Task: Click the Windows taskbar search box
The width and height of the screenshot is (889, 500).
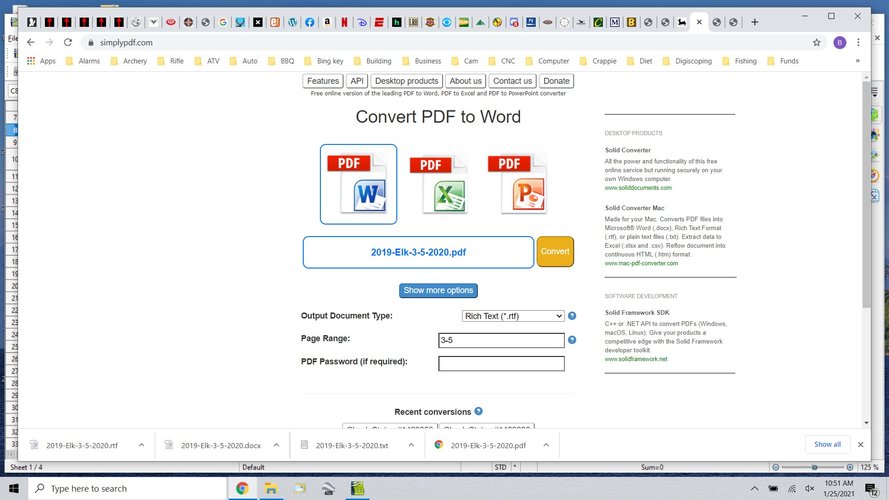Action: click(127, 488)
